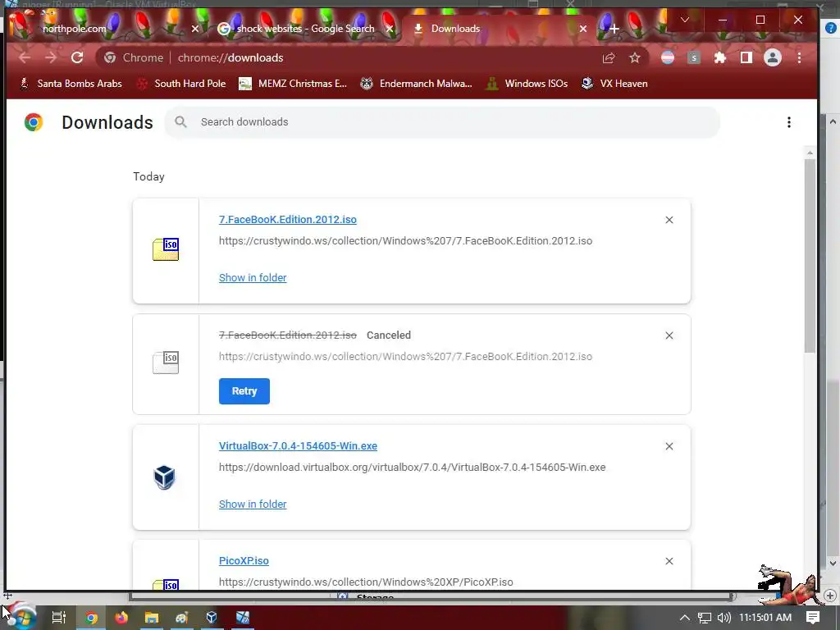Go back using the browser back arrow

click(x=25, y=58)
